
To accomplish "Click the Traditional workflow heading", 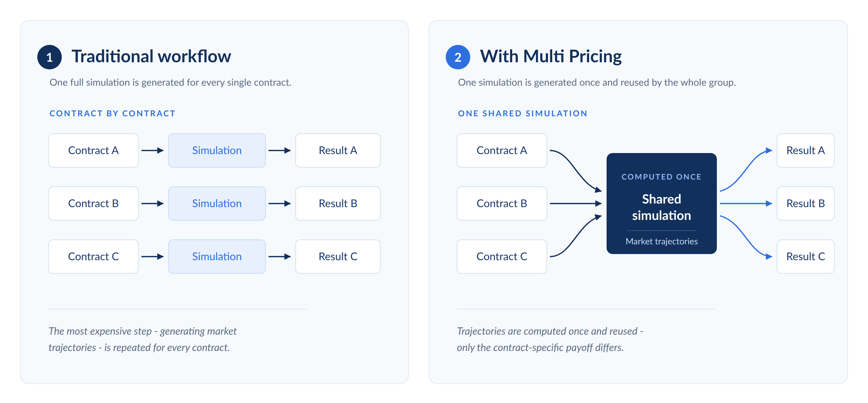I will tap(151, 56).
